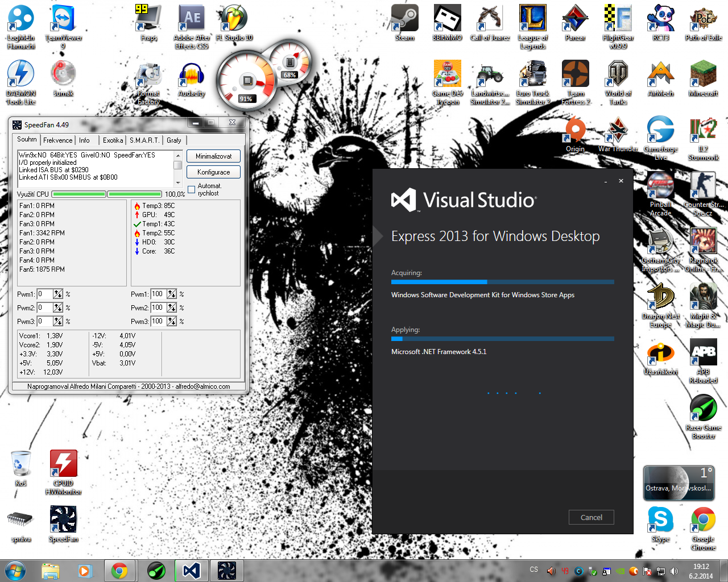Open LogMeIn Hamachi icon
Viewport: 728px width, 582px height.
click(21, 27)
